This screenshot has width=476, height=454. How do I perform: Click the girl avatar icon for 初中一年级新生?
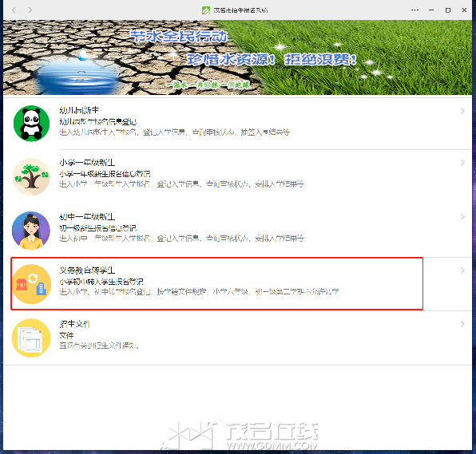(x=31, y=230)
